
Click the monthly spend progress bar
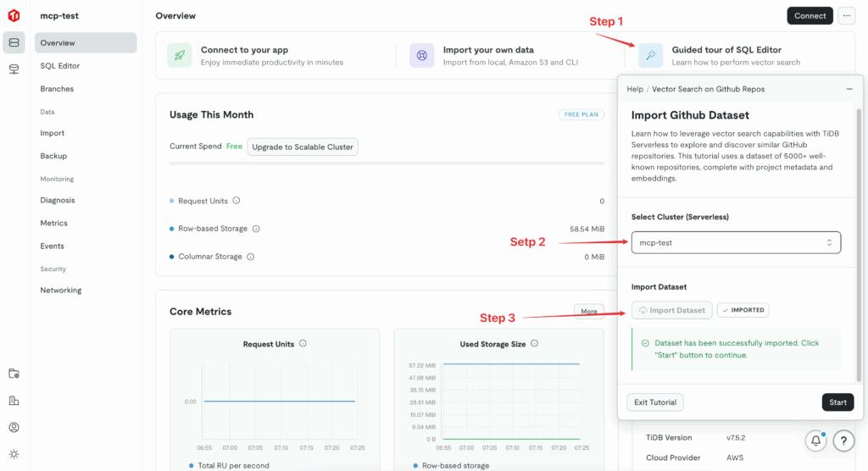point(387,163)
